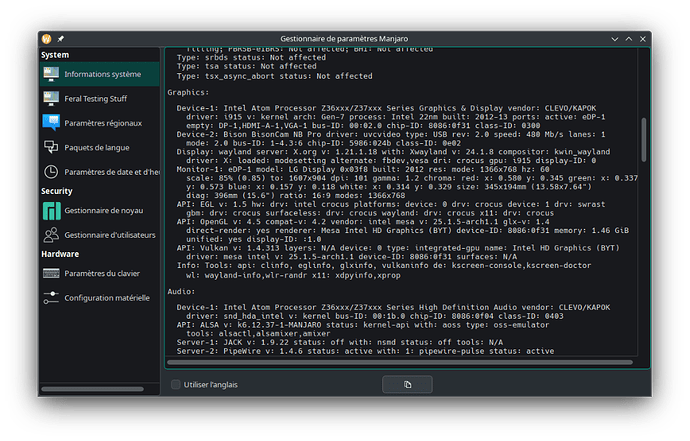690x441 pixels.
Task: Select the Gestionnaire d'utilisateurs label
Action: 110,235
